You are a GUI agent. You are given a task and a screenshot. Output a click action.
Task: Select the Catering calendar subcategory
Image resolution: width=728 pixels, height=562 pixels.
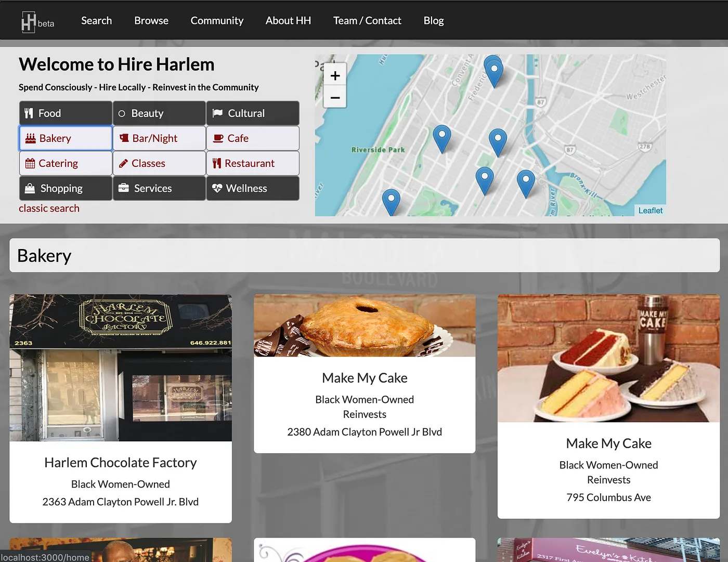click(x=66, y=163)
